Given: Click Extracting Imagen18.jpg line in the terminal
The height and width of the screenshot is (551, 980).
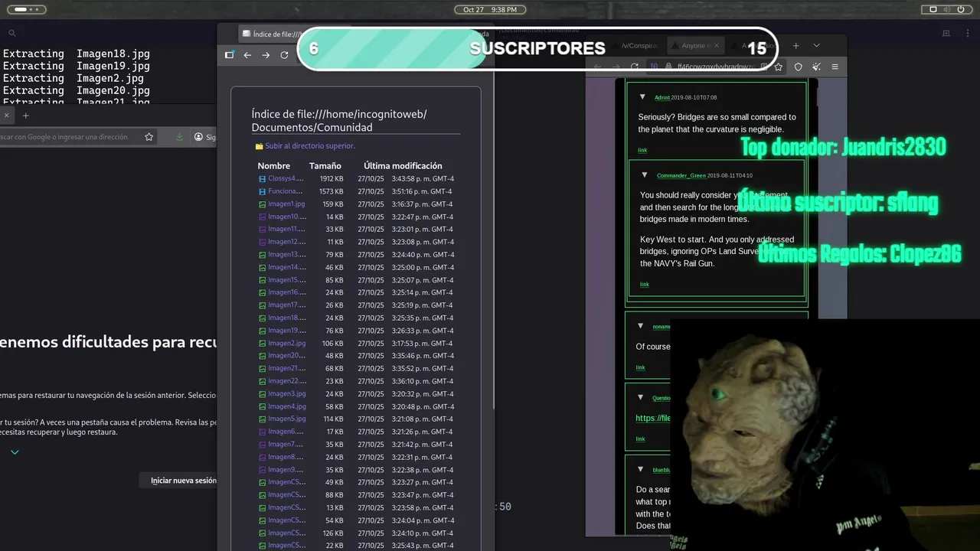Looking at the screenshot, I should click(x=77, y=54).
